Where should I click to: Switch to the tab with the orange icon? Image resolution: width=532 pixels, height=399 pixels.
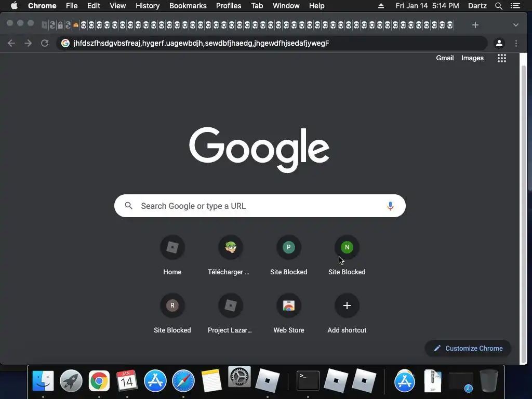pos(76,25)
